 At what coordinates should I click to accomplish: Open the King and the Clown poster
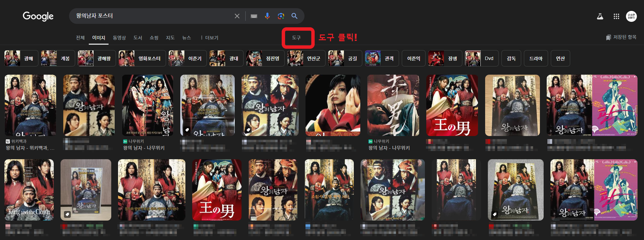tap(29, 190)
